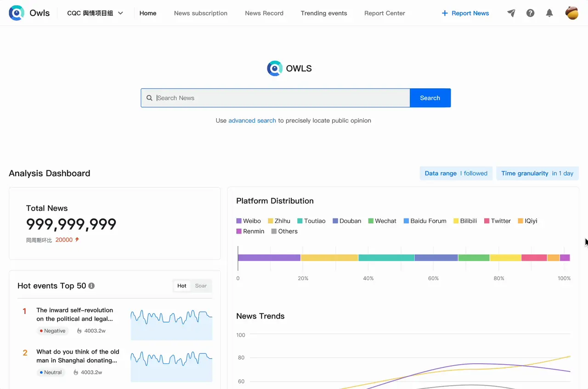Open the Time granularity in 1 day selector

(537, 173)
